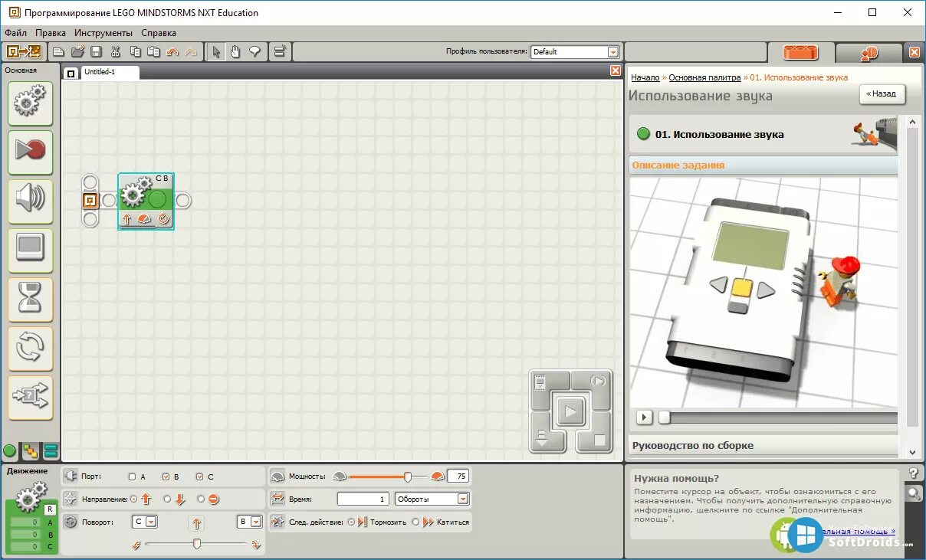Select the Pointer tool
Screen dimensions: 926x560
(x=216, y=51)
